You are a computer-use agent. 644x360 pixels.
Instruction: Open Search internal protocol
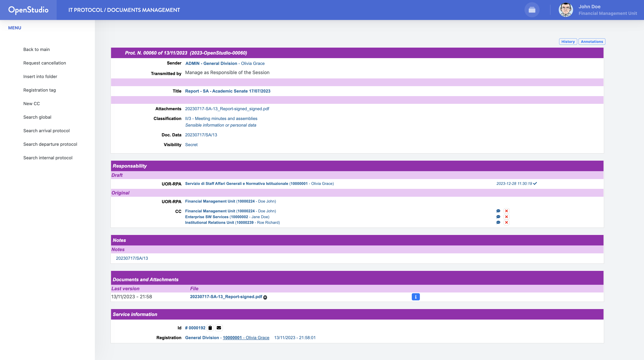coord(48,158)
